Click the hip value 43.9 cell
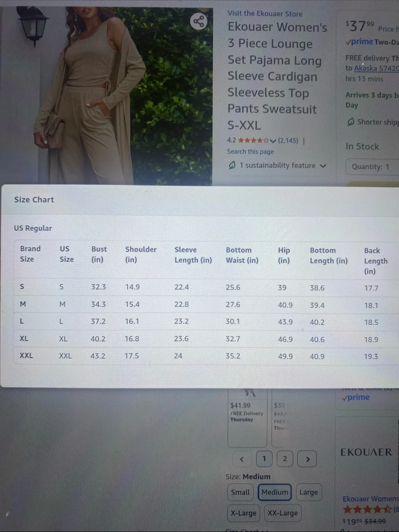 pyautogui.click(x=285, y=322)
